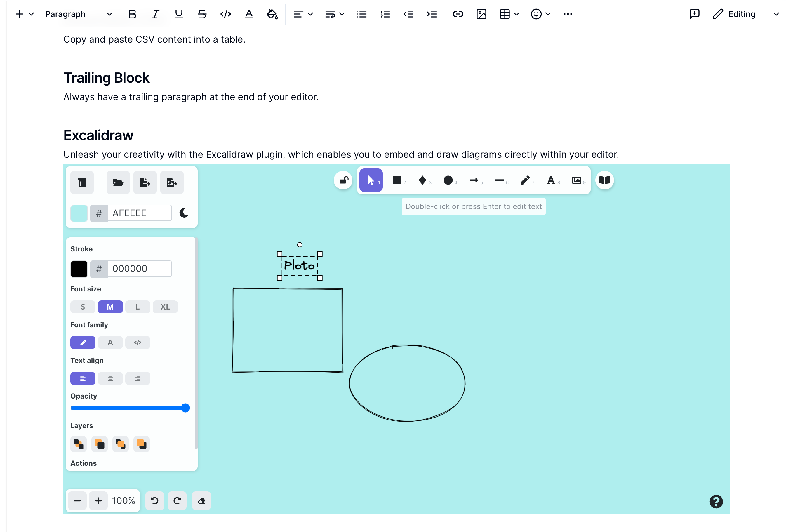
Task: Toggle the canvas lock icon
Action: [344, 180]
